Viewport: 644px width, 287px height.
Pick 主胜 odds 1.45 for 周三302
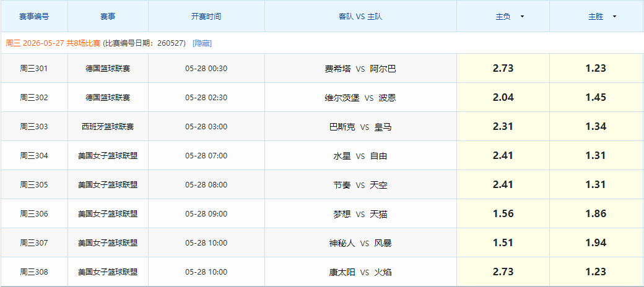point(596,98)
